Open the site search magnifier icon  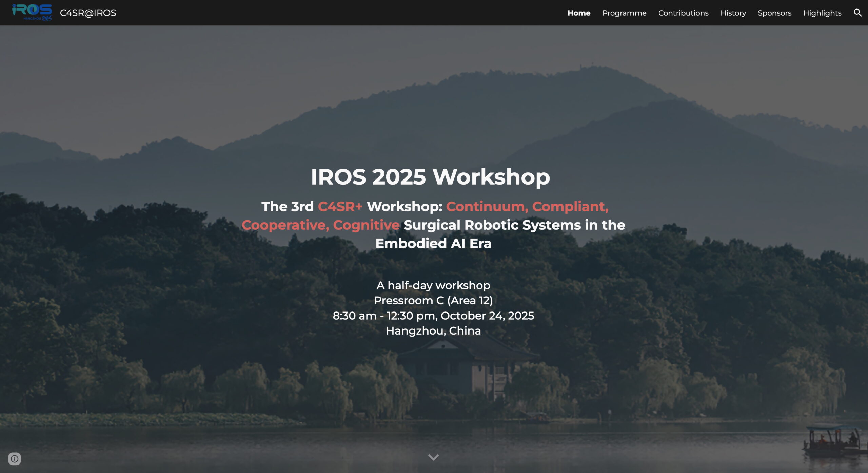click(x=857, y=13)
